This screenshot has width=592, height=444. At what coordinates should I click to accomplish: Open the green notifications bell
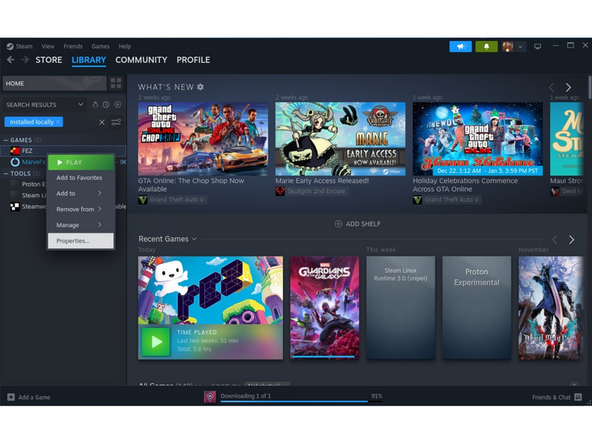pyautogui.click(x=486, y=46)
